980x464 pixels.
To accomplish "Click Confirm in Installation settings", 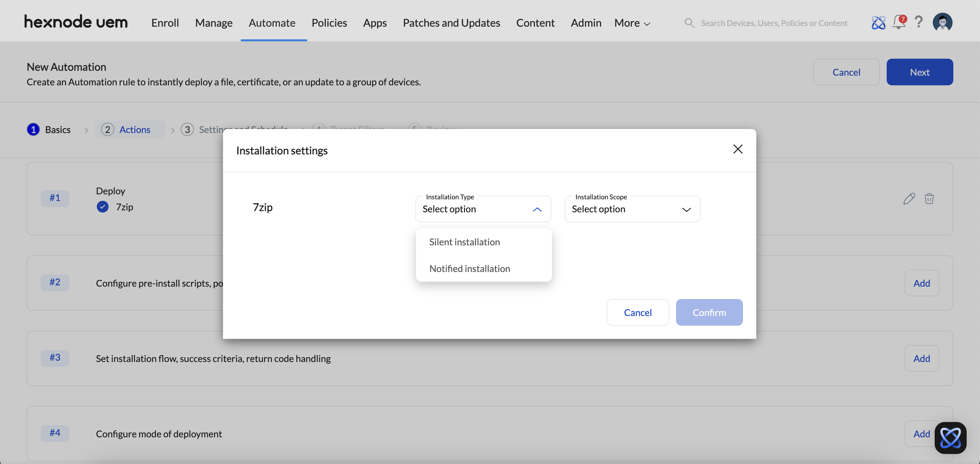I will pyautogui.click(x=709, y=312).
